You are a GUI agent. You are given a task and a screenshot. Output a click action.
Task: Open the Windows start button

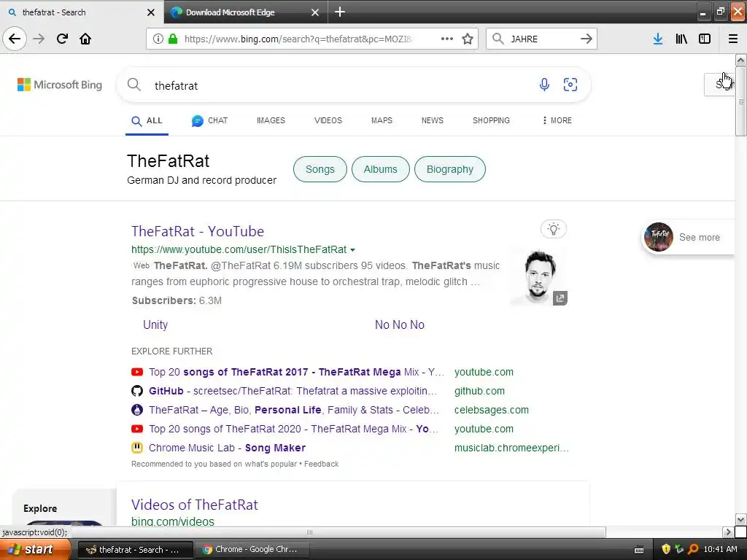pos(36,550)
